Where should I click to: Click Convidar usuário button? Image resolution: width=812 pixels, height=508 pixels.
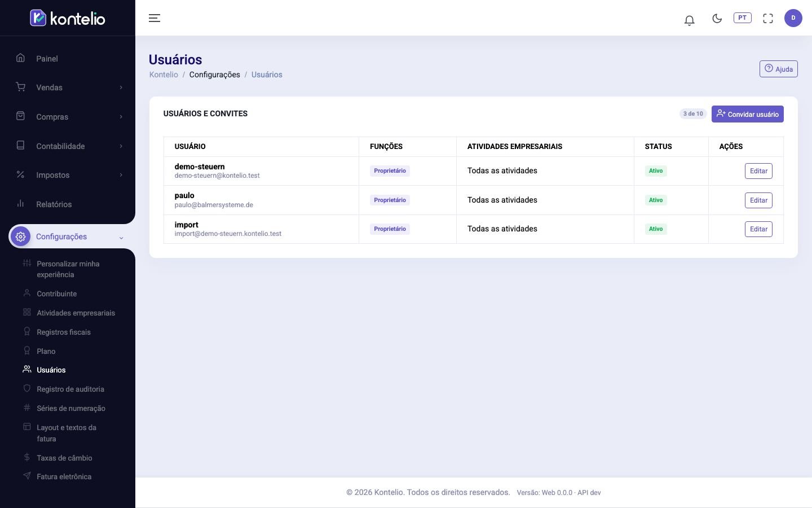click(x=747, y=114)
